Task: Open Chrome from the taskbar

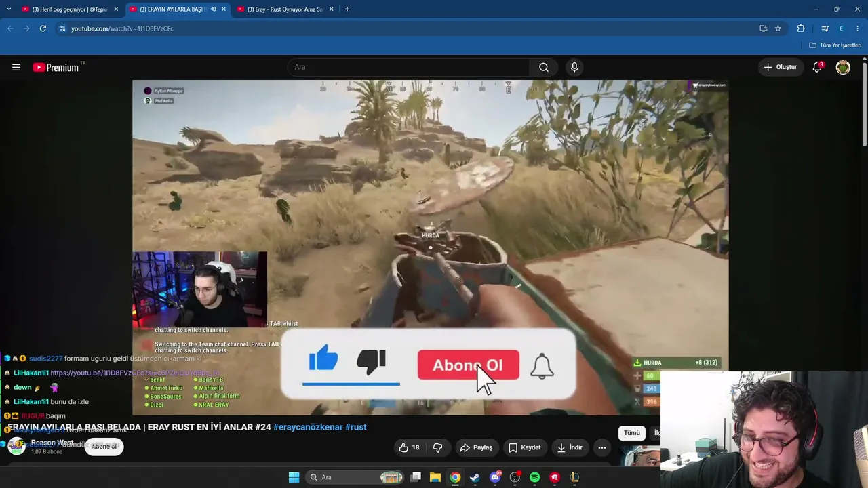Action: coord(455,477)
